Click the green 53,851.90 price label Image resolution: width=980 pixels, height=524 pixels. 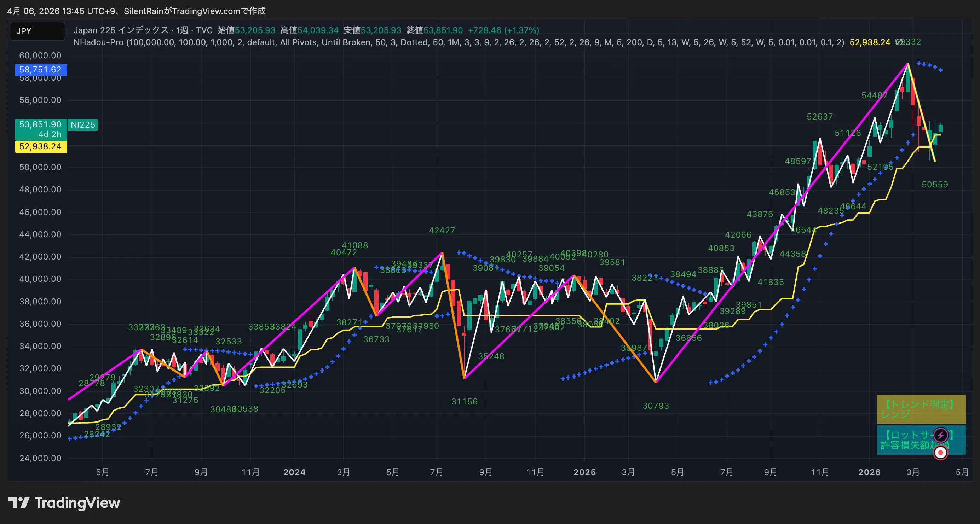[x=41, y=129]
